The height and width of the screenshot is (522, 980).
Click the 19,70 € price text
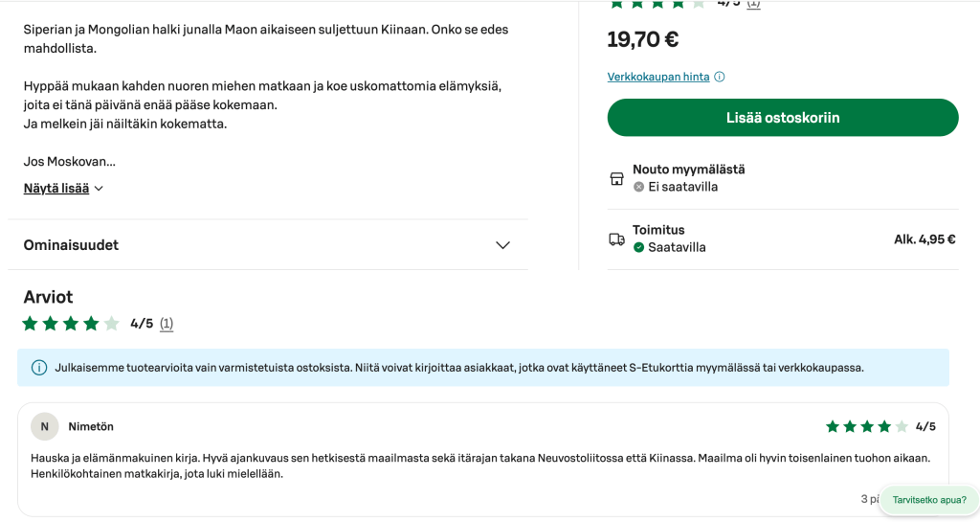click(x=643, y=39)
